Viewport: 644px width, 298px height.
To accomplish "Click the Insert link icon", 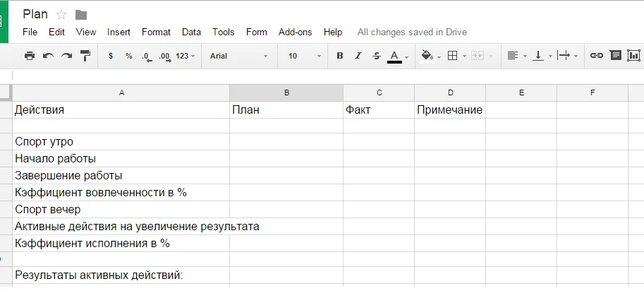I will click(596, 56).
